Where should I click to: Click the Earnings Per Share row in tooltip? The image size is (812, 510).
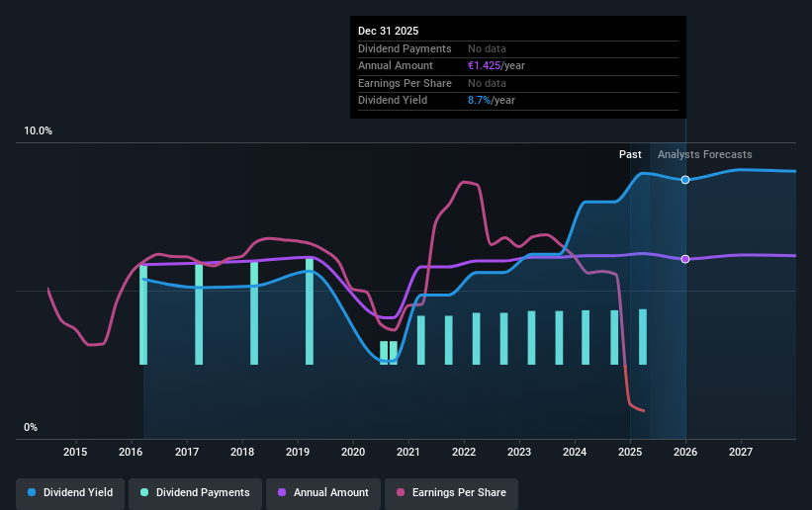(x=518, y=83)
